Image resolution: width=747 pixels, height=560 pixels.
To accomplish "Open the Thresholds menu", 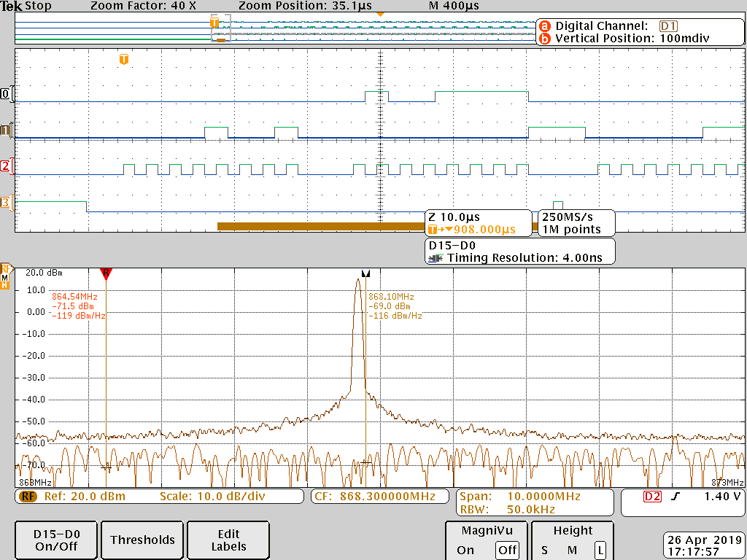I will [x=142, y=540].
